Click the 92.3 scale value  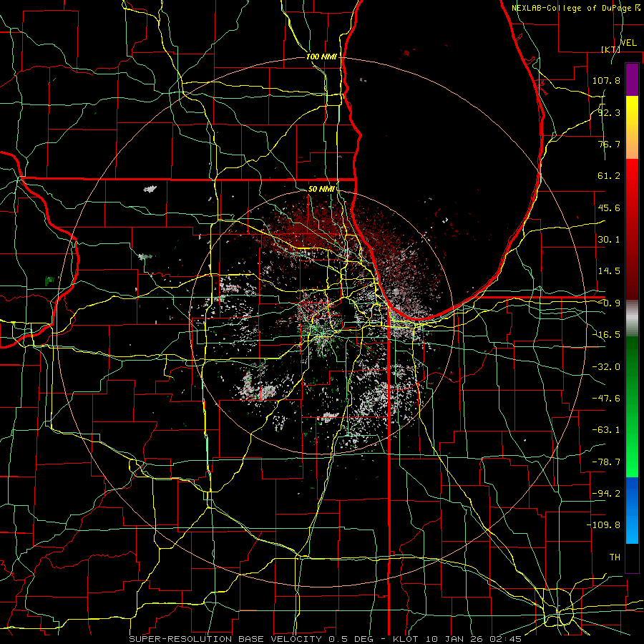click(x=609, y=112)
